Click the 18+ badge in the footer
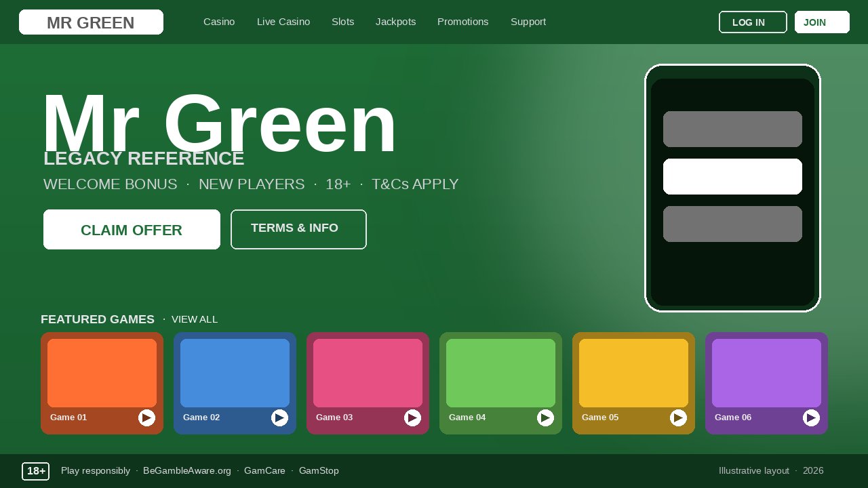 [x=35, y=470]
